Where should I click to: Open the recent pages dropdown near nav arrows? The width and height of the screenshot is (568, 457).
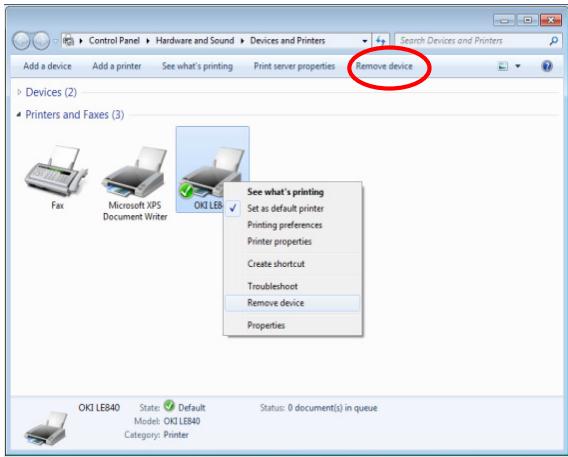tap(55, 41)
